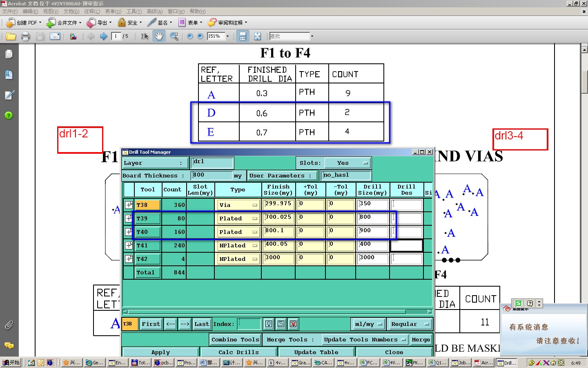The width and height of the screenshot is (588, 368).
Task: Open the Pages panel in the sidebar
Action: point(9,54)
